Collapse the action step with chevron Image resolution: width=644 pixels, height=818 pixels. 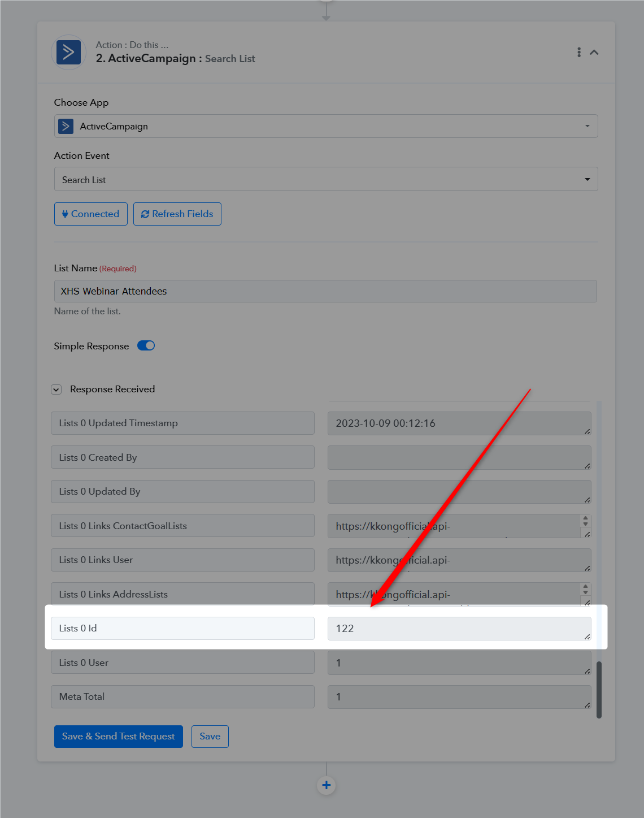coord(594,52)
